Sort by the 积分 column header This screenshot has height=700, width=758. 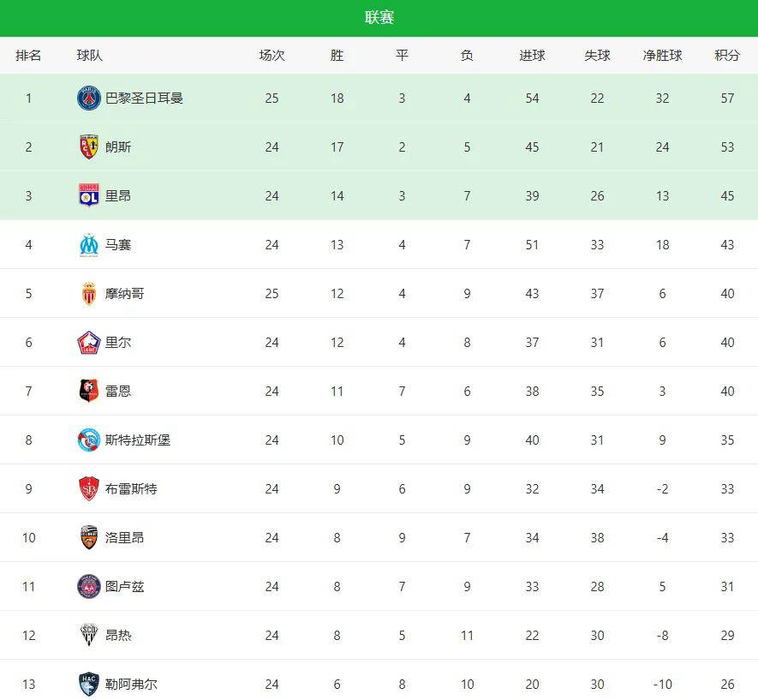pos(727,55)
